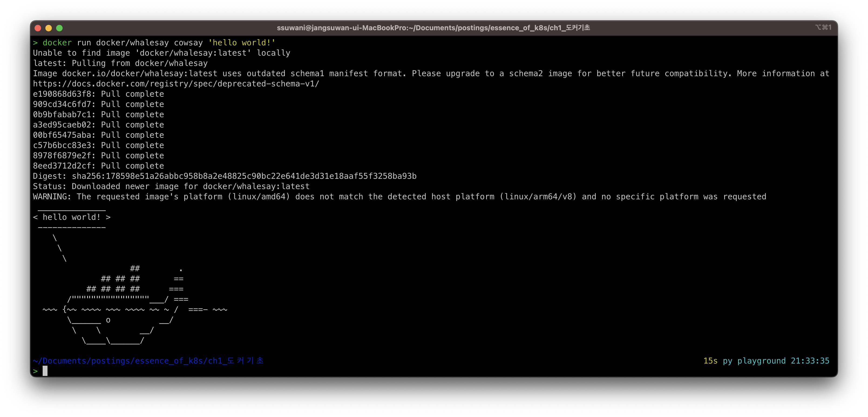868x417 pixels.
Task: Click the terminal window title text
Action: (433, 28)
